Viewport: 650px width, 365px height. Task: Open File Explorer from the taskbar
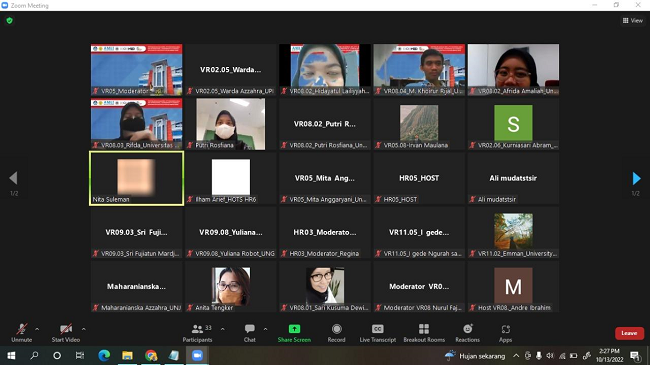point(127,355)
